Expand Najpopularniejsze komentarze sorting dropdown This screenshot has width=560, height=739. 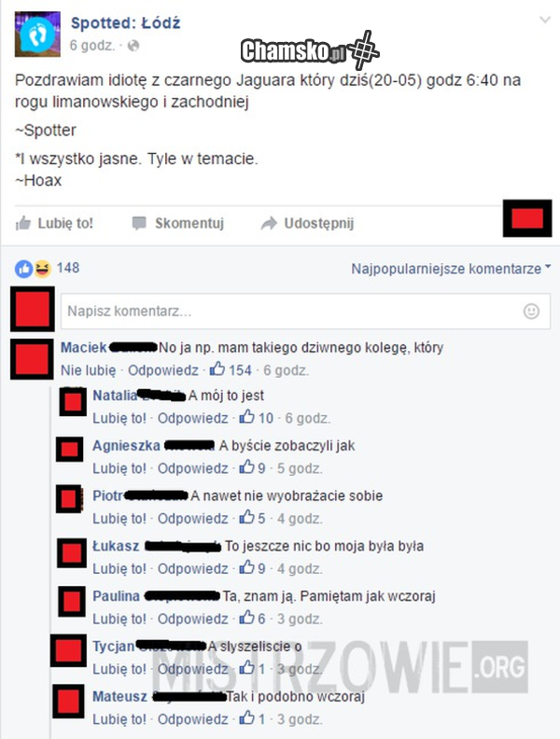coord(451,269)
